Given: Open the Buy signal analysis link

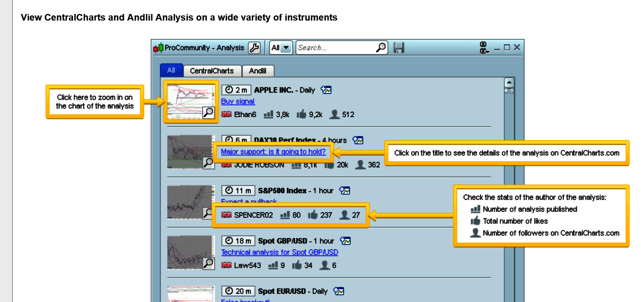Looking at the screenshot, I should tap(238, 101).
